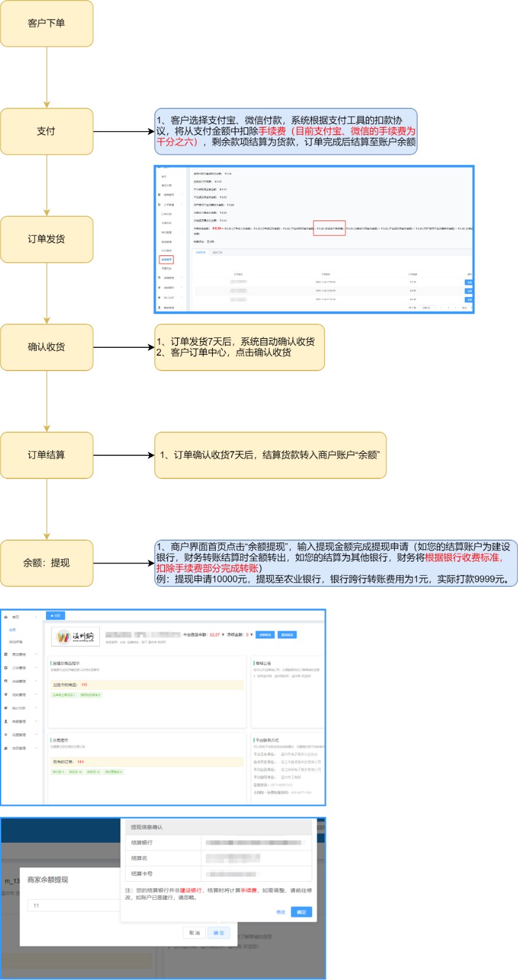
Task: Click 所有的订单: 144 row
Action: [147, 761]
